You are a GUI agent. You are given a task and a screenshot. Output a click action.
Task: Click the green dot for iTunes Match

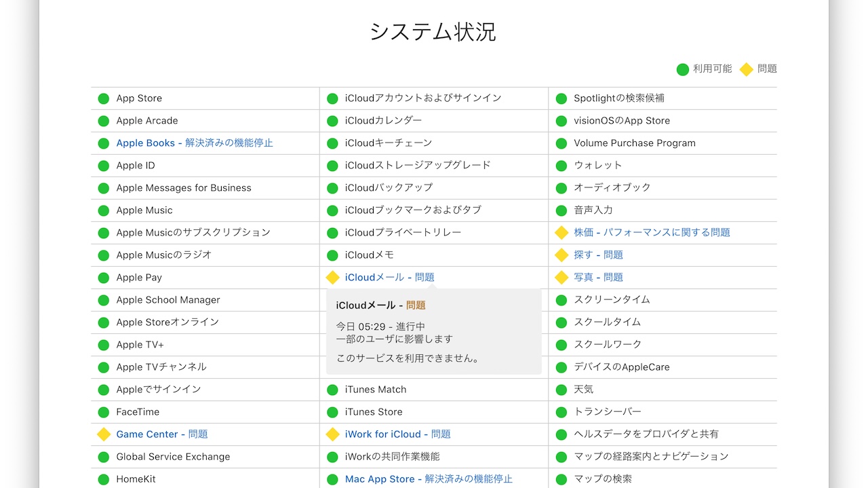(x=332, y=390)
